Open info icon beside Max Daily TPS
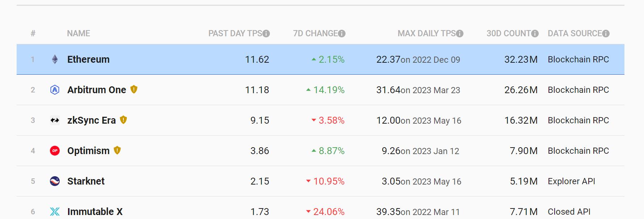 click(460, 34)
